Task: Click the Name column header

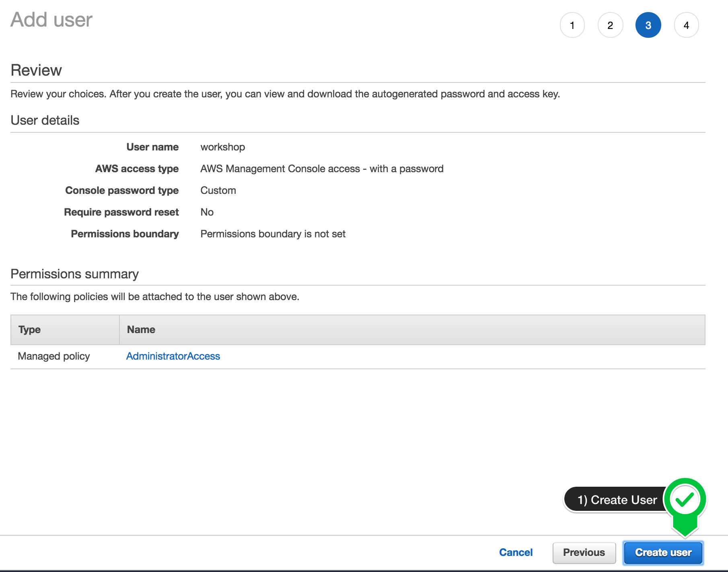Action: [141, 329]
